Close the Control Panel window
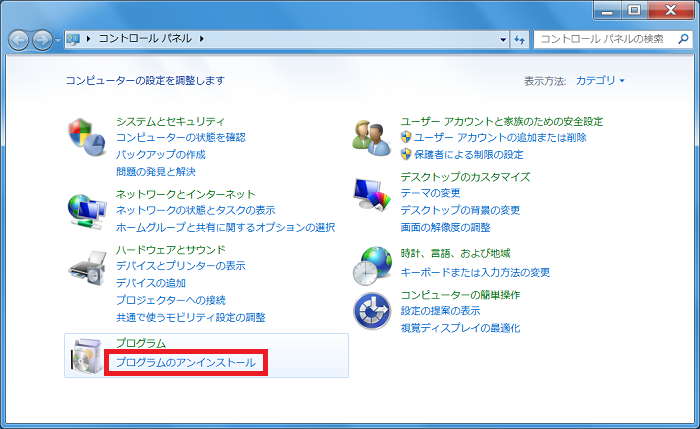The image size is (700, 429). 671,11
